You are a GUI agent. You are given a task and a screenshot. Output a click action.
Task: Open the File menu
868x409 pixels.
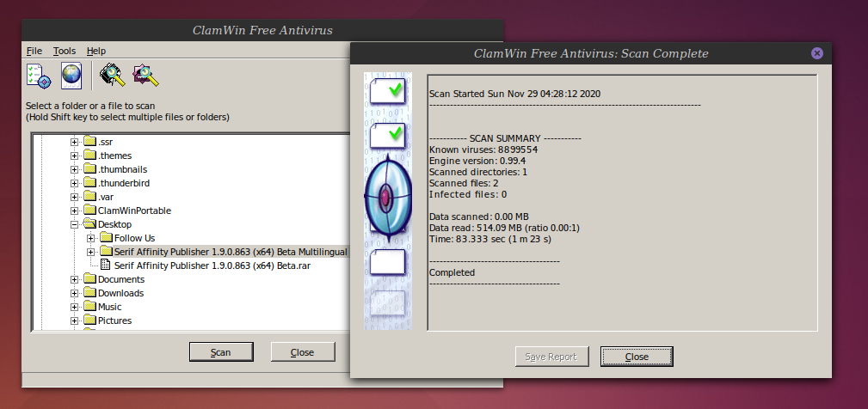[34, 51]
